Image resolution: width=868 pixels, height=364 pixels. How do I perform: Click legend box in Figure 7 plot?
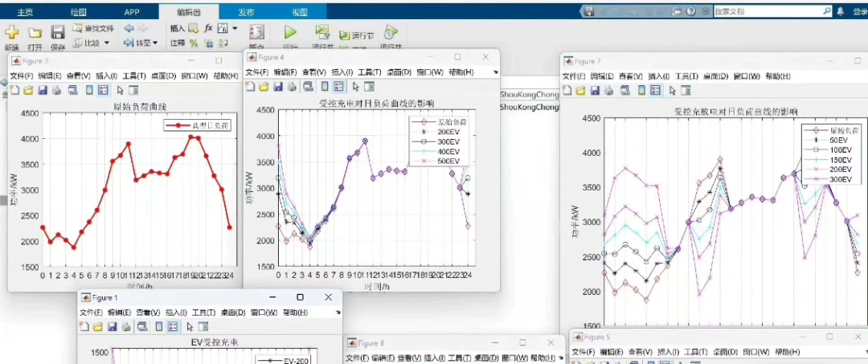[x=832, y=155]
